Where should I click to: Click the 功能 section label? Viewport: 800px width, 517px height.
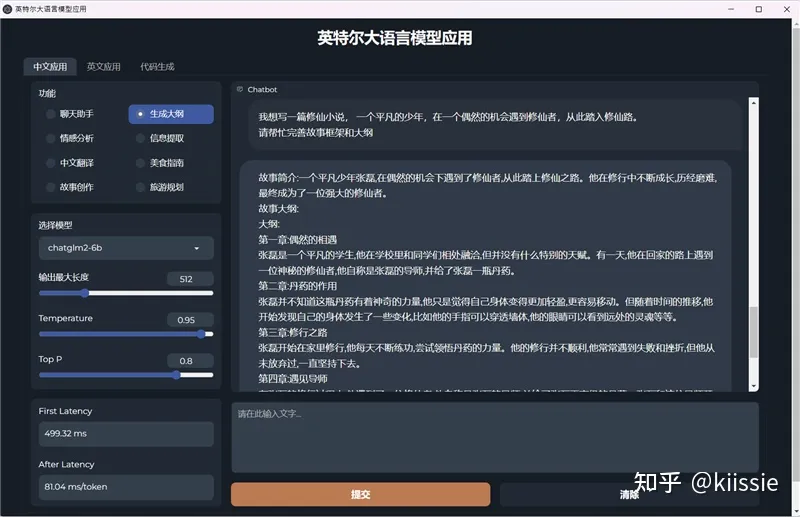pos(47,93)
